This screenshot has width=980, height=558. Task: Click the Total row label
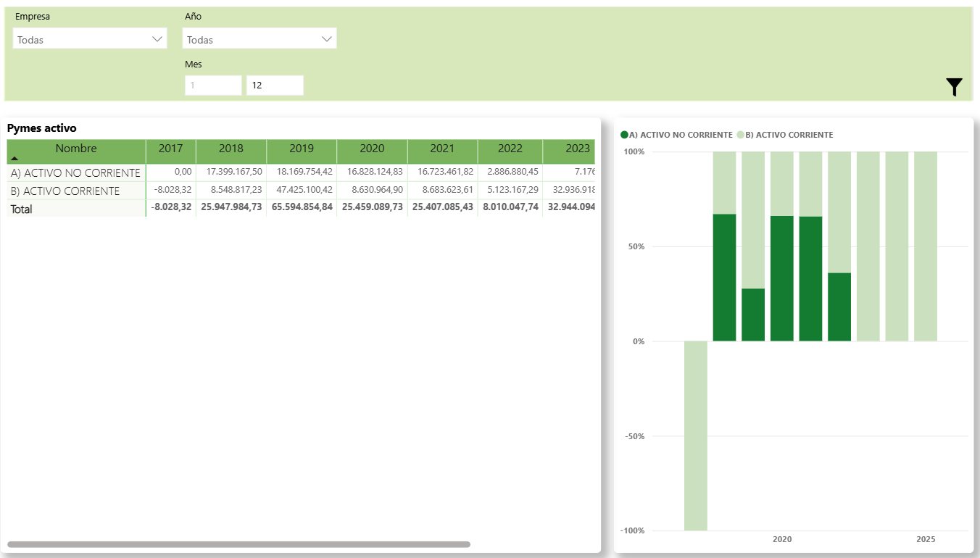(22, 209)
